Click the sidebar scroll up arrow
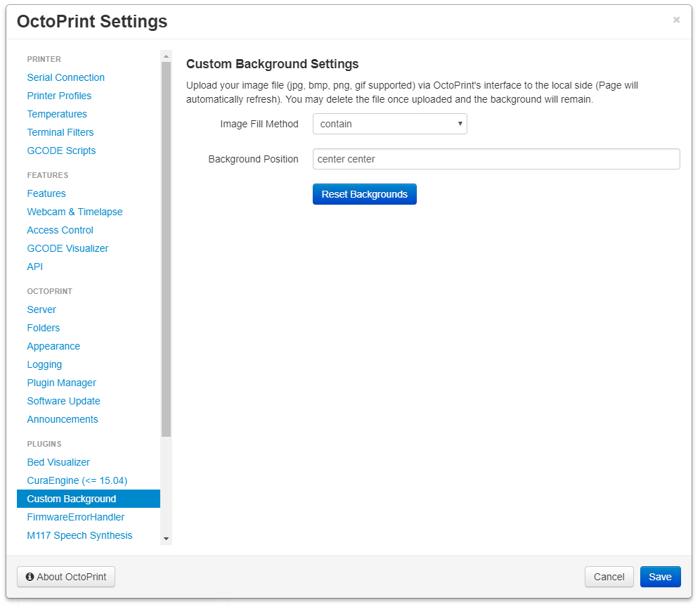Image resolution: width=700 pixels, height=607 pixels. pos(166,56)
